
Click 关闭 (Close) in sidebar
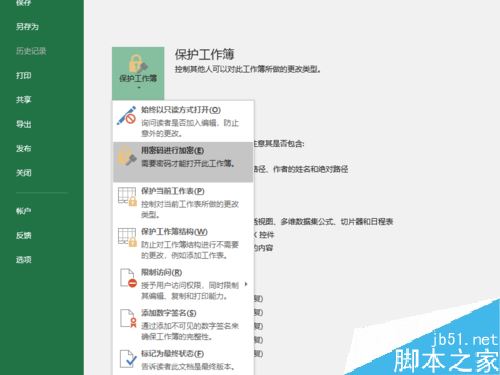pyautogui.click(x=24, y=173)
